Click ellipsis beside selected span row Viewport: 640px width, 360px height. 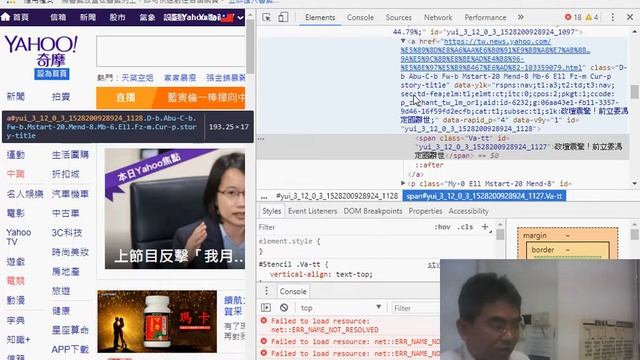coord(261,139)
